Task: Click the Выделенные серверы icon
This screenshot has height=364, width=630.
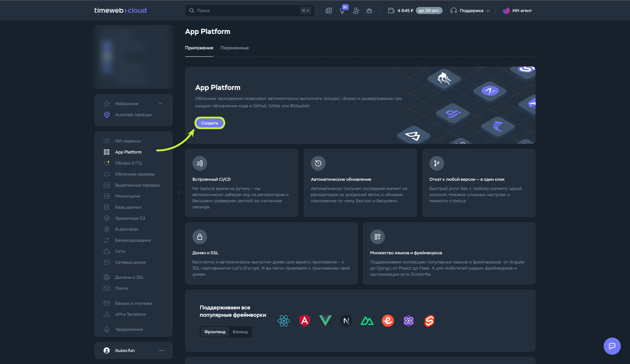Action: tap(107, 185)
